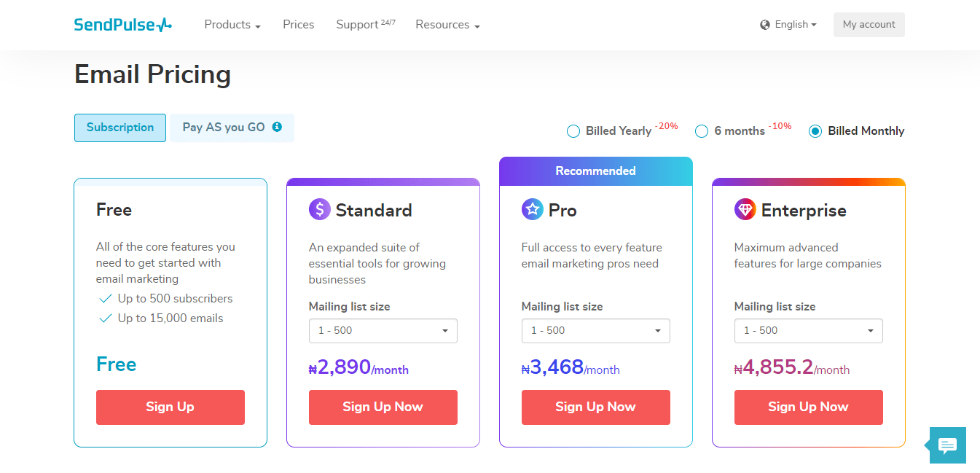The width and height of the screenshot is (980, 473).
Task: Open Pro plan mailing list size dropdown
Action: [x=595, y=331]
